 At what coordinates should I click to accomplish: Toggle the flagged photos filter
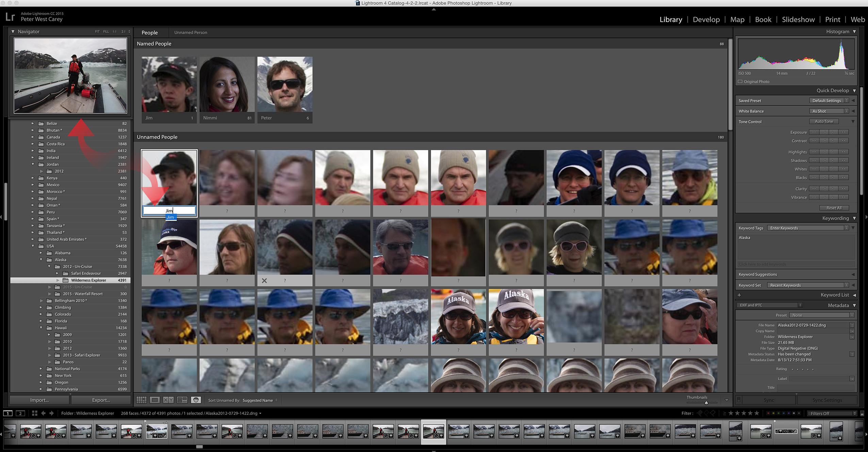pos(700,413)
